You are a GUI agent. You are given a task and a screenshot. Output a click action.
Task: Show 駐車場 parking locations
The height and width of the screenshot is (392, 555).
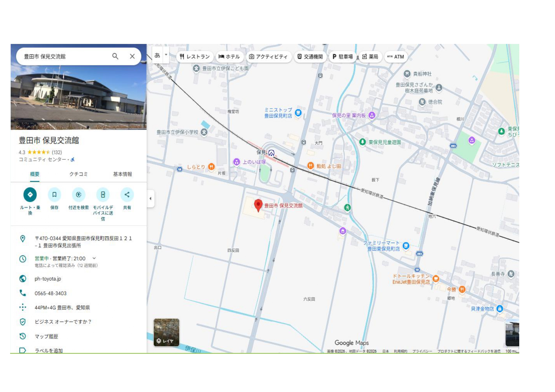click(342, 57)
